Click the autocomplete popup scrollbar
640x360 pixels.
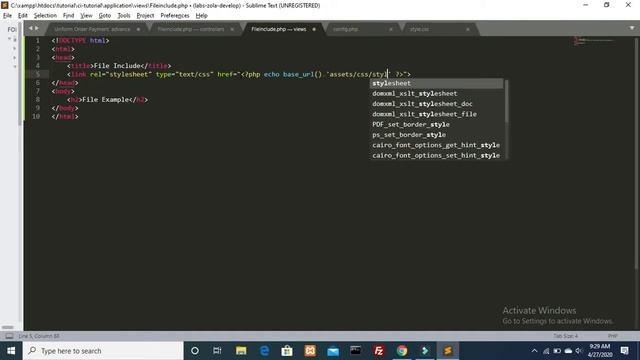pyautogui.click(x=507, y=101)
